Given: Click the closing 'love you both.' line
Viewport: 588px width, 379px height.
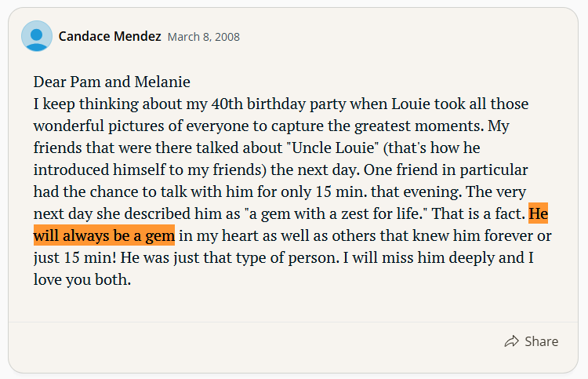Looking at the screenshot, I should (x=82, y=279).
